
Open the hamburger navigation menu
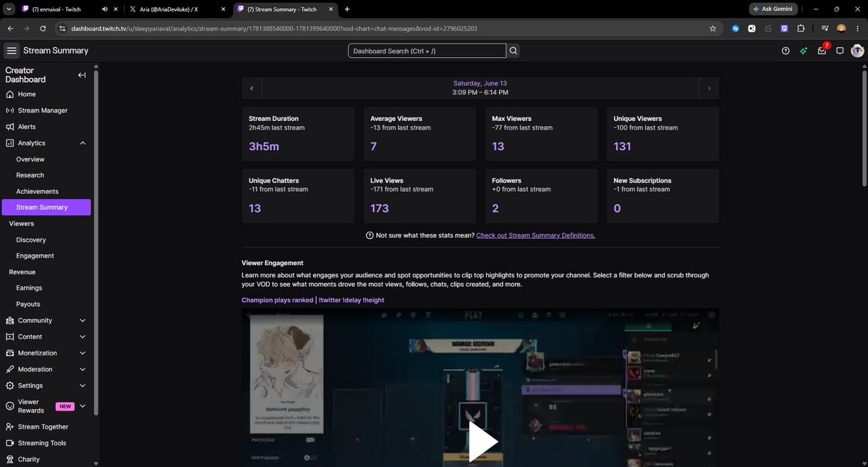click(12, 51)
